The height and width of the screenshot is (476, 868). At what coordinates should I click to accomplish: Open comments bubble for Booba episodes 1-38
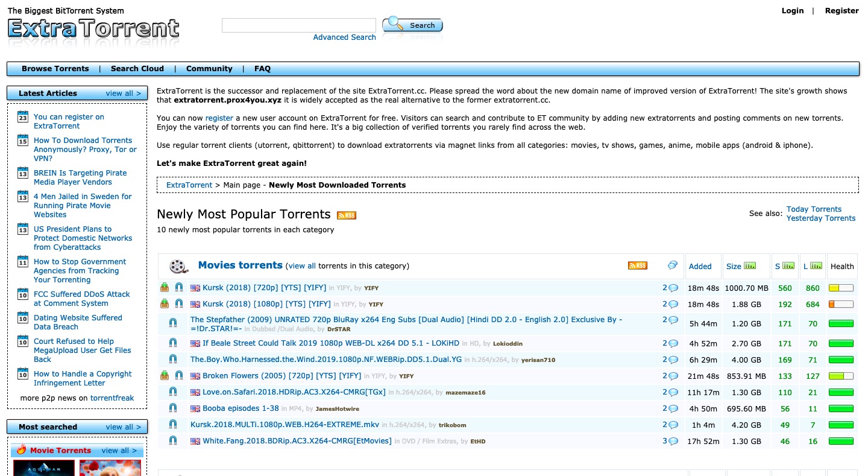[x=673, y=408]
